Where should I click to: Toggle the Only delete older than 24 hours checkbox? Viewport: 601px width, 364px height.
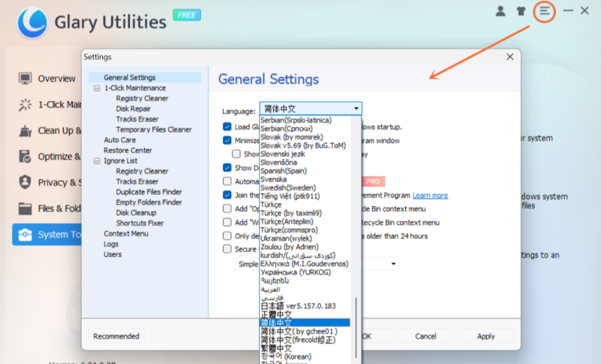[227, 236]
